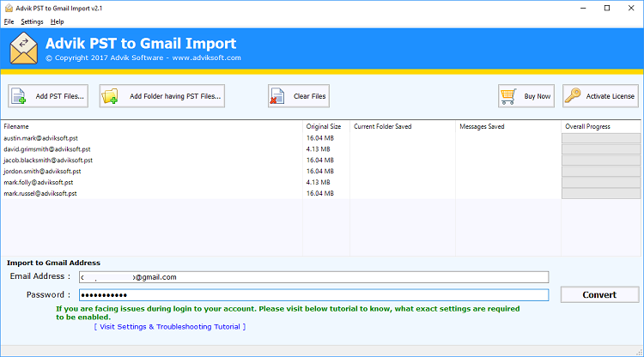The image size is (644, 357).
Task: Click the www.adviksoft.com copyright text
Action: (x=207, y=57)
